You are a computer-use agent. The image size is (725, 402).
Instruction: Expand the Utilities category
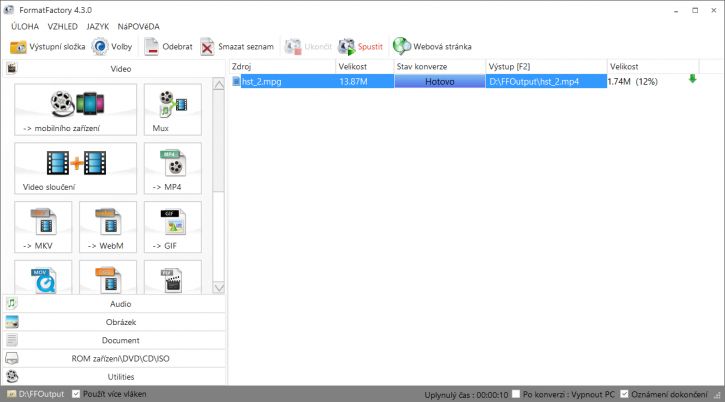115,377
